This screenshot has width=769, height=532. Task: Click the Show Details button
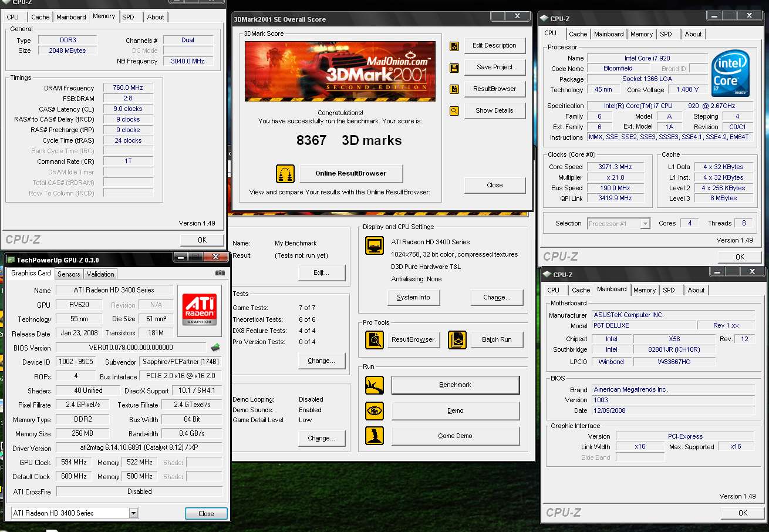[494, 111]
